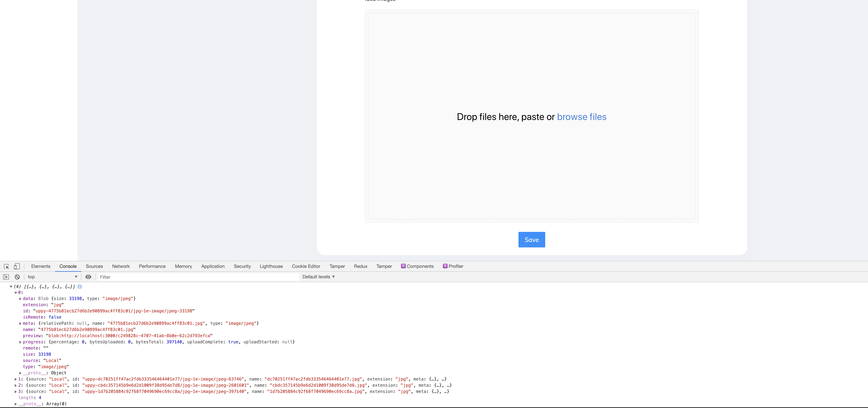The width and height of the screenshot is (868, 408).
Task: Click the live expression eye icon
Action: (88, 277)
